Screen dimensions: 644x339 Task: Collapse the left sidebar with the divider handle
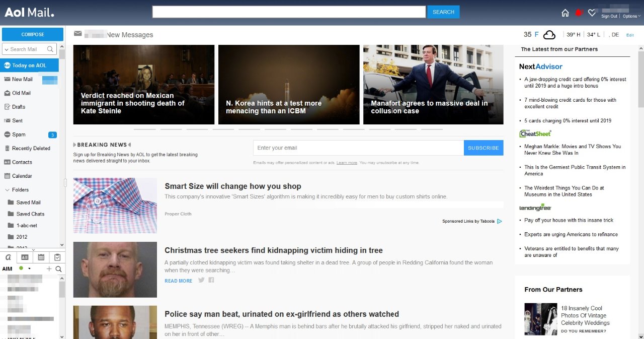pyautogui.click(x=65, y=182)
